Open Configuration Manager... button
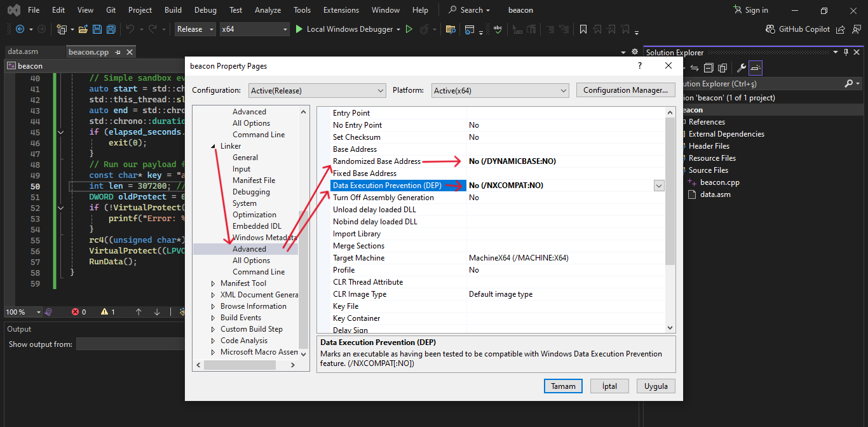The height and width of the screenshot is (427, 868). (625, 90)
